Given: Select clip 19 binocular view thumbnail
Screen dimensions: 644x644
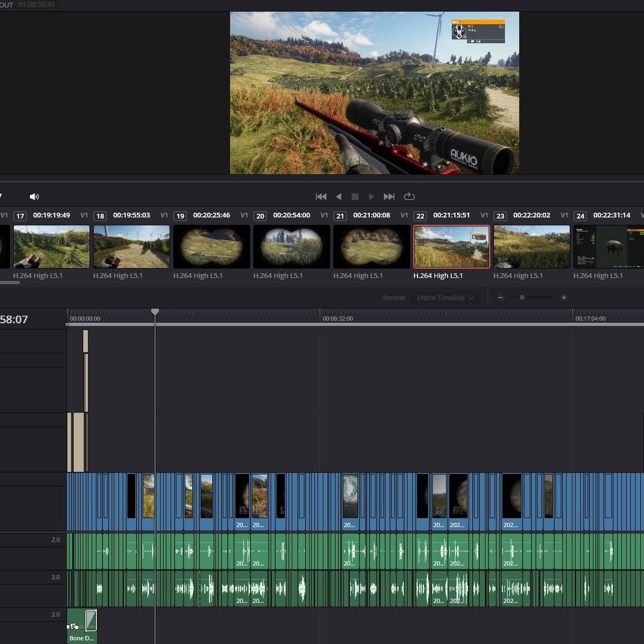Looking at the screenshot, I should coord(212,246).
